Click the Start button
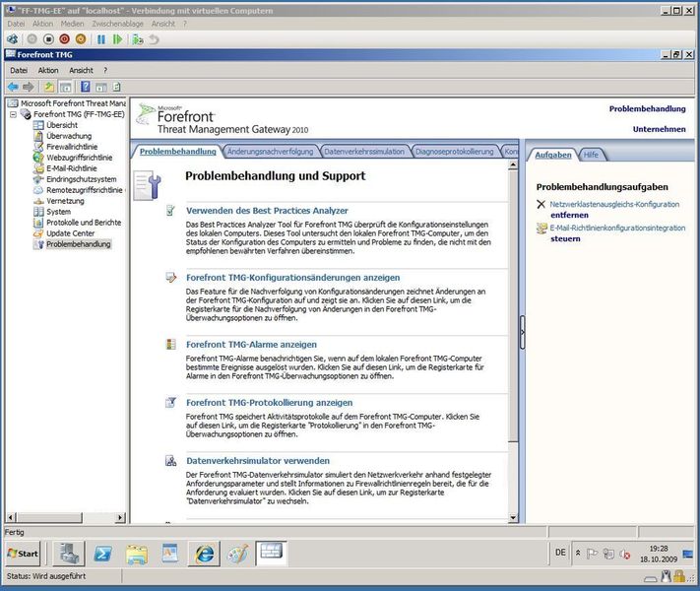Screen dimensions: 700x591 click(x=23, y=554)
